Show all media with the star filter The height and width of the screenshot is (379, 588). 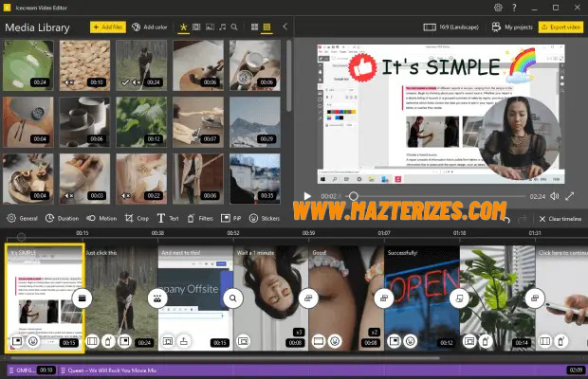pos(183,27)
